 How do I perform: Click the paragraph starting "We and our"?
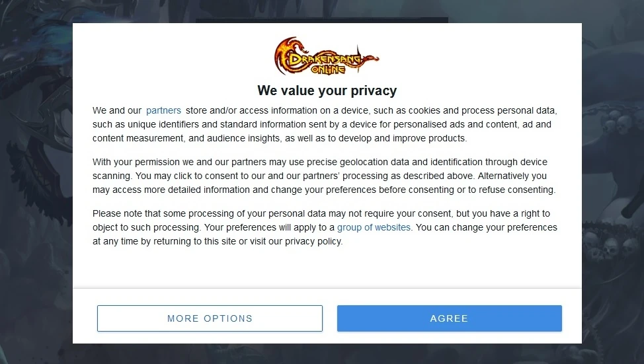coord(324,124)
